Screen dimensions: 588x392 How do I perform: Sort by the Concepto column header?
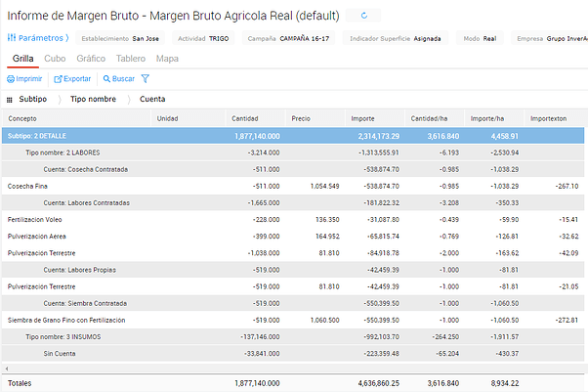pyautogui.click(x=76, y=118)
